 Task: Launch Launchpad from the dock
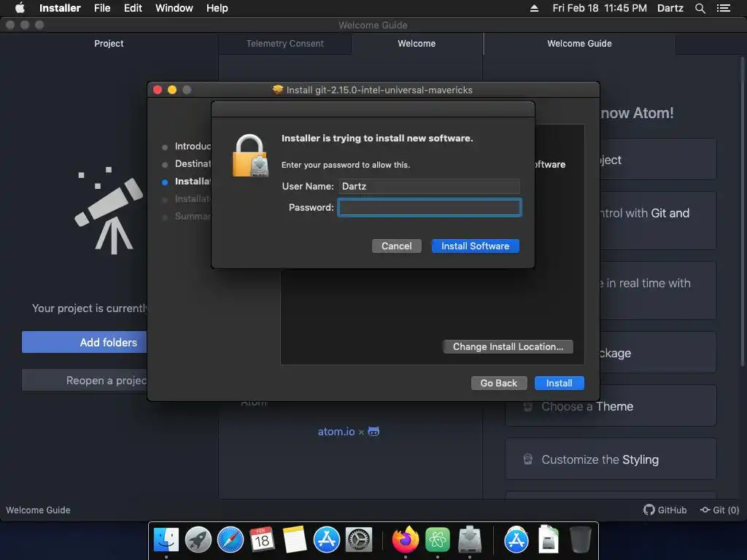pyautogui.click(x=198, y=540)
